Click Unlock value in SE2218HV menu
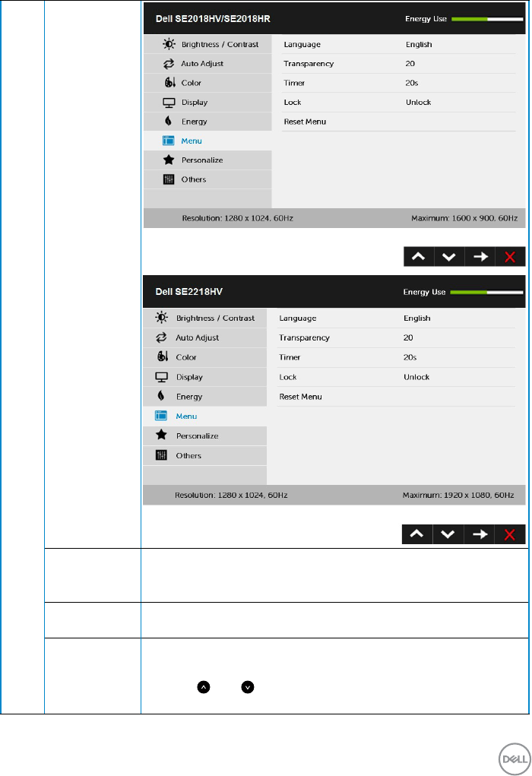The height and width of the screenshot is (776, 532). point(416,377)
